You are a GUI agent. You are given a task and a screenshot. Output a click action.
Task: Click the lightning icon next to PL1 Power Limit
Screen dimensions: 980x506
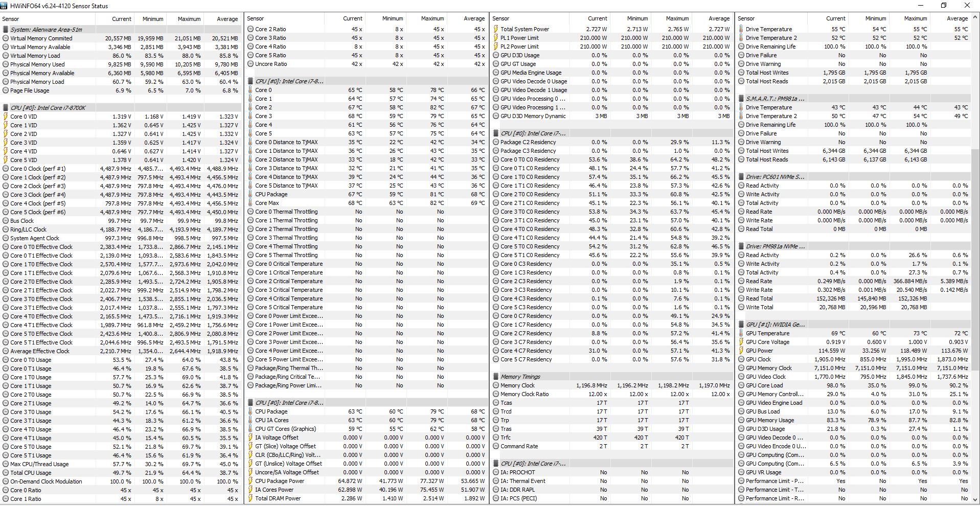[x=496, y=38]
